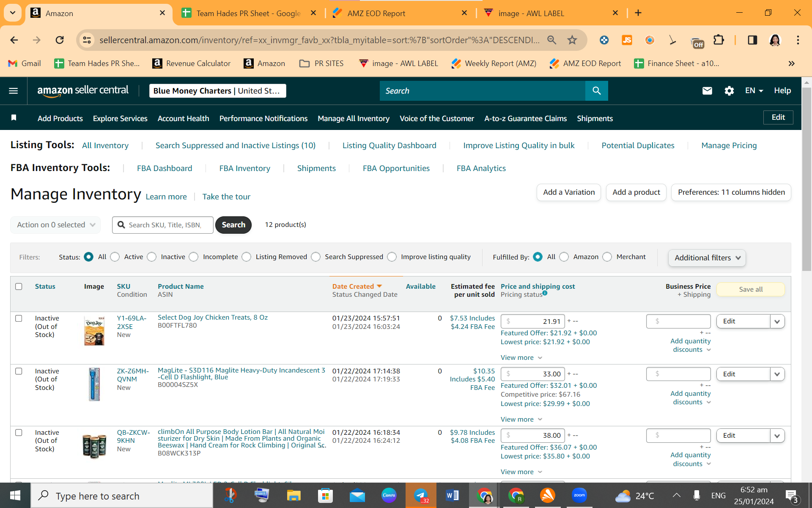
Task: Toggle the browser side panel icon
Action: (752, 40)
